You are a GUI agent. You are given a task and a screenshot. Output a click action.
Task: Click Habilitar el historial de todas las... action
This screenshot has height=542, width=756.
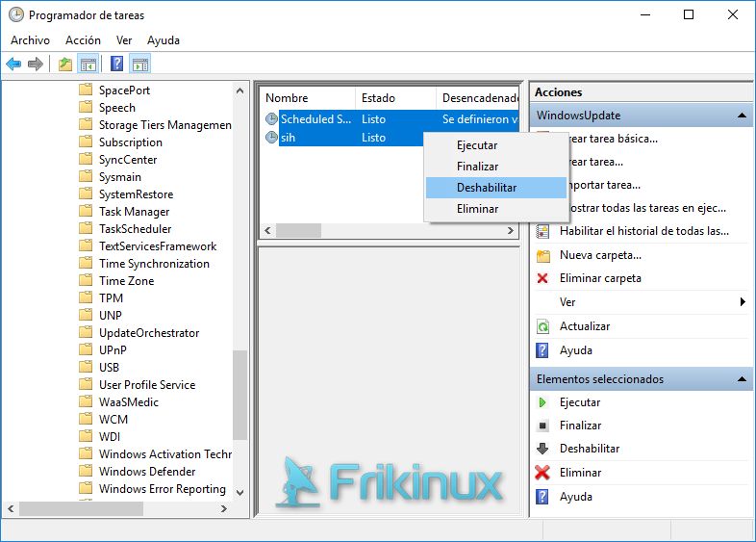coord(643,231)
